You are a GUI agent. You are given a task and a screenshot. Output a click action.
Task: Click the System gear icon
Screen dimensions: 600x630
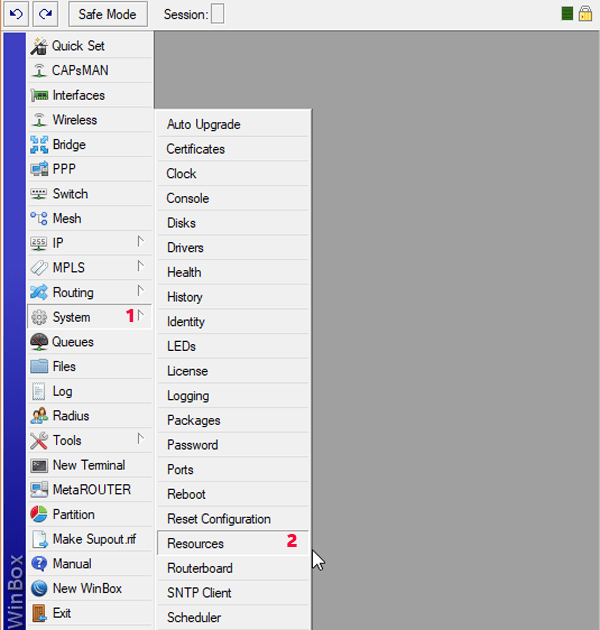[x=39, y=317]
